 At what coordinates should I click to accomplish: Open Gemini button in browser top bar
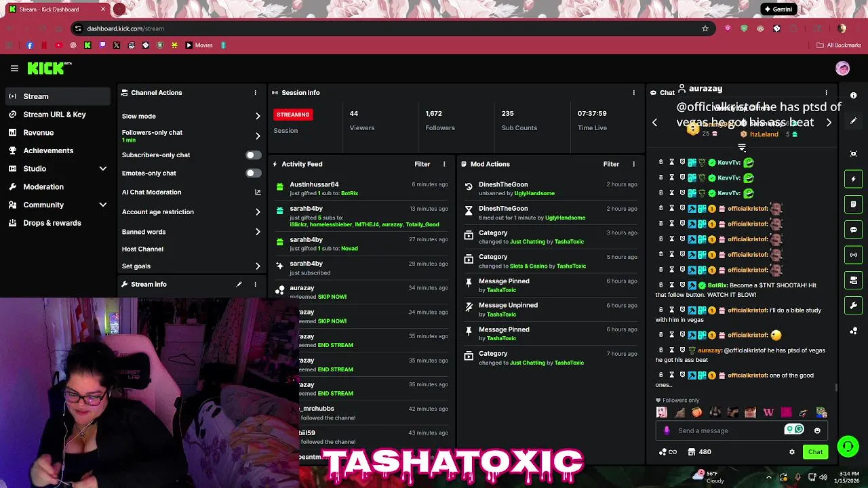778,9
